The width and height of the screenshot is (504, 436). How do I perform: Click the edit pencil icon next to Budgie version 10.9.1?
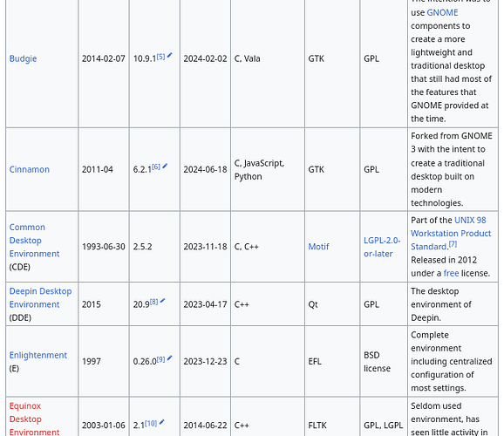(x=170, y=55)
